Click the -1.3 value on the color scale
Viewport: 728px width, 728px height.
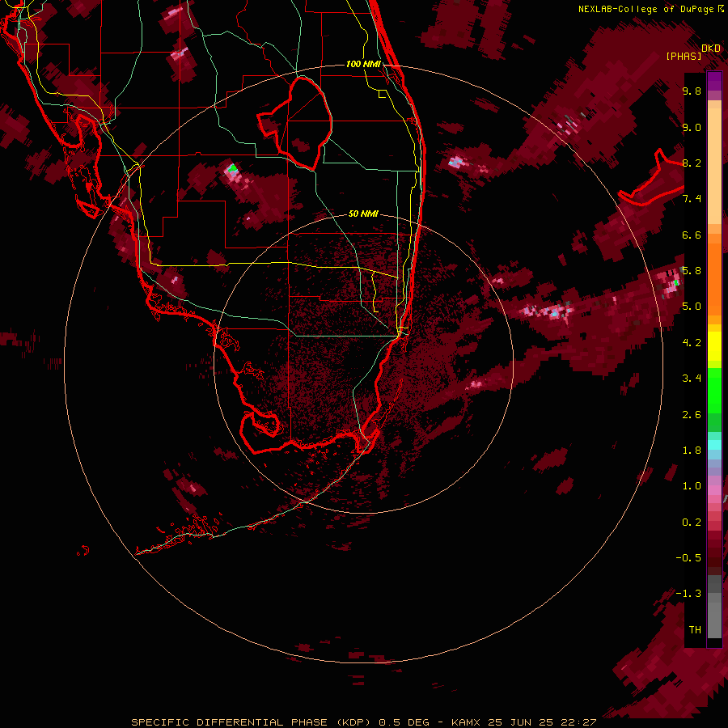tap(688, 594)
